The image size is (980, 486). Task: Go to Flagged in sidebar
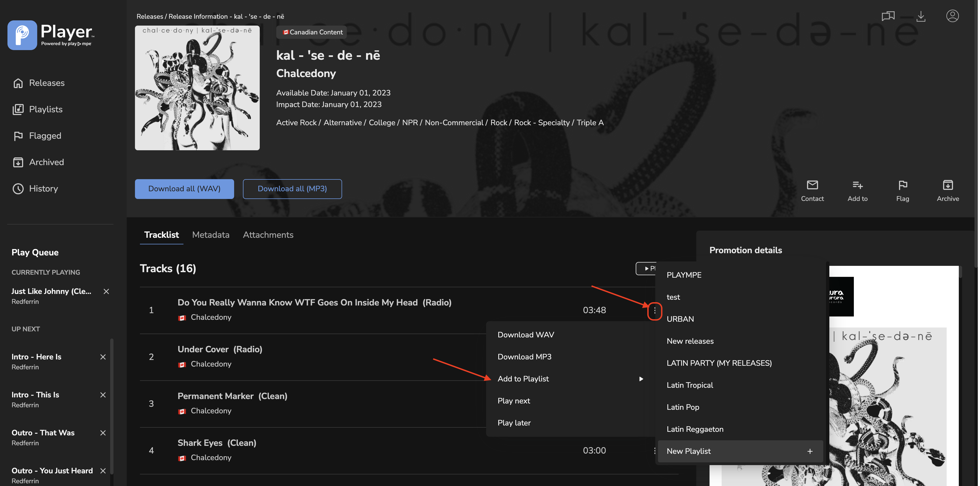37,136
